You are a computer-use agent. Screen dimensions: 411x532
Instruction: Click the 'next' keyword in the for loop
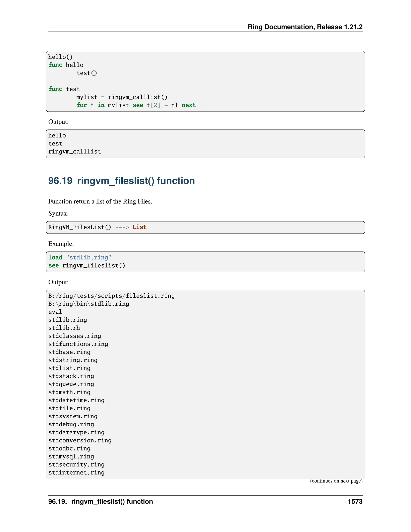(x=188, y=105)
